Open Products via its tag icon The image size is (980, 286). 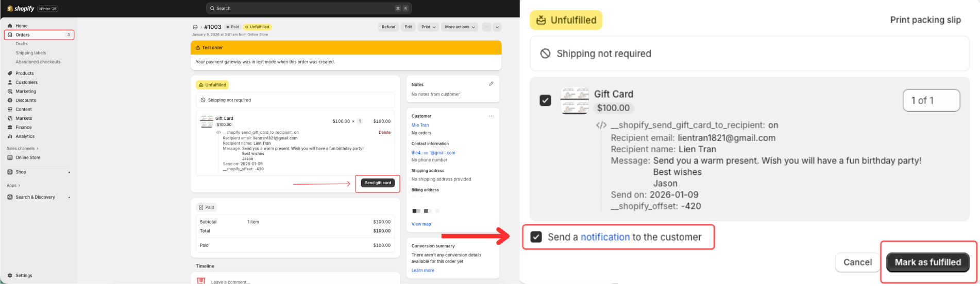coord(10,74)
